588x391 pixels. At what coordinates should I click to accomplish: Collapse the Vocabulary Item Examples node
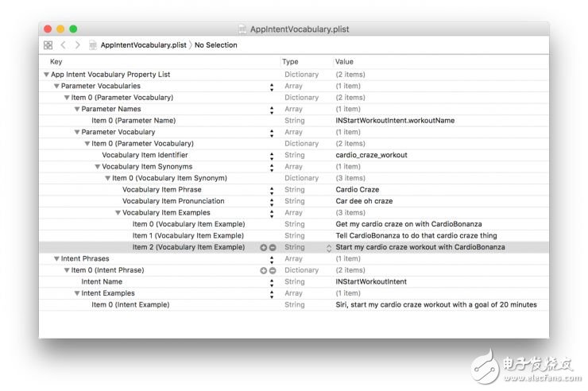coord(118,213)
